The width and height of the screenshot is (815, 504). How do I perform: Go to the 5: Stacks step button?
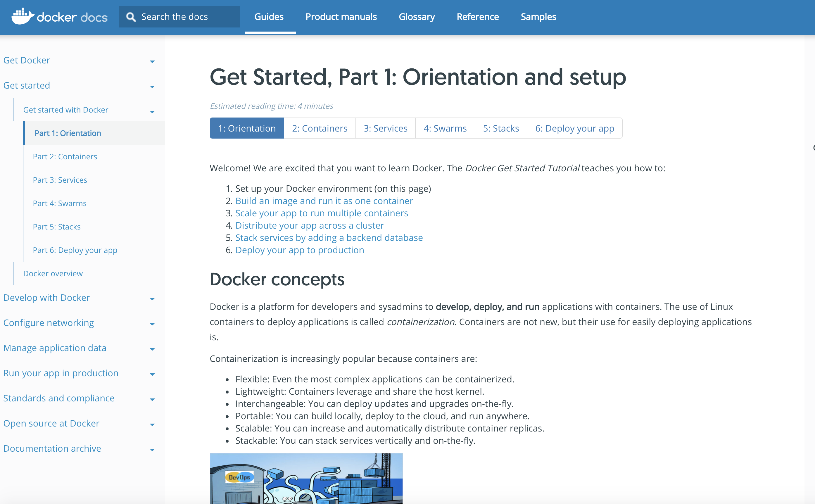(x=501, y=128)
